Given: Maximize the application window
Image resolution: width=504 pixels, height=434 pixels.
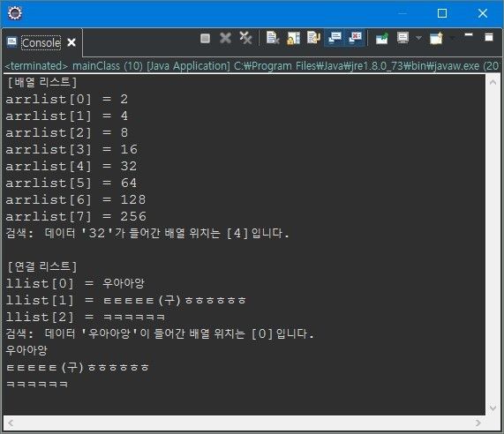Looking at the screenshot, I should [x=442, y=13].
